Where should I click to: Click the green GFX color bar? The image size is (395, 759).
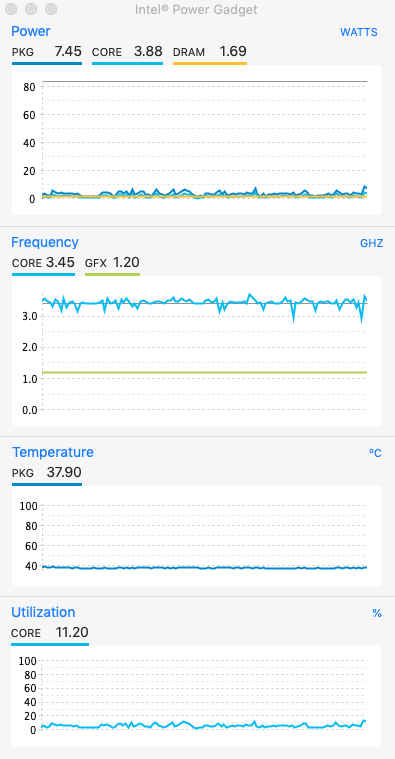(x=112, y=274)
